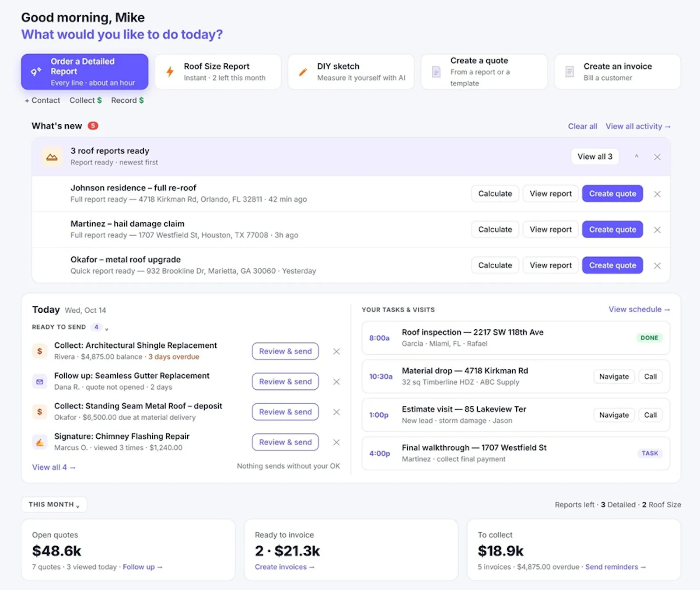Click Navigate for Estimate visit 85 Lakeview Ter
The image size is (700, 590).
pyautogui.click(x=614, y=415)
